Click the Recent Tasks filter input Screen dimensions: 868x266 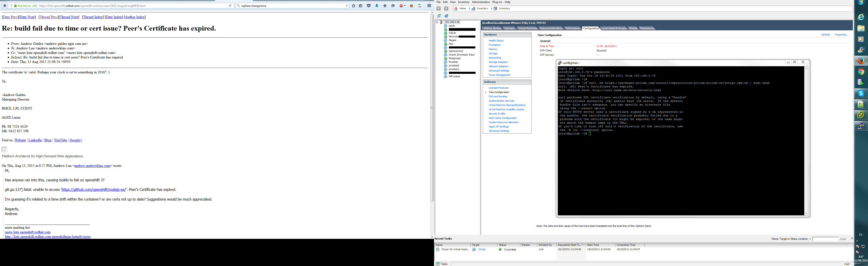825,239
